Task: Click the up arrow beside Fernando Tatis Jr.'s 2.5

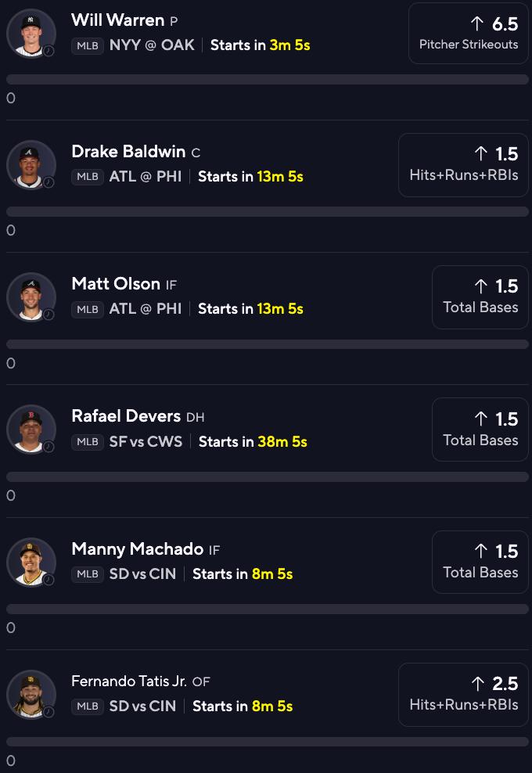Action: pos(477,684)
